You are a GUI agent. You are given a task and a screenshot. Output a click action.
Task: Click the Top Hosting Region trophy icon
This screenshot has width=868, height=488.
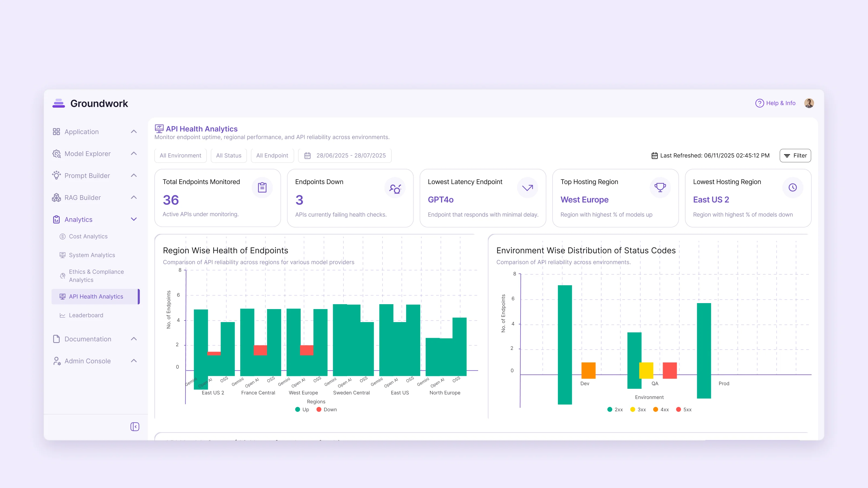[x=660, y=188]
